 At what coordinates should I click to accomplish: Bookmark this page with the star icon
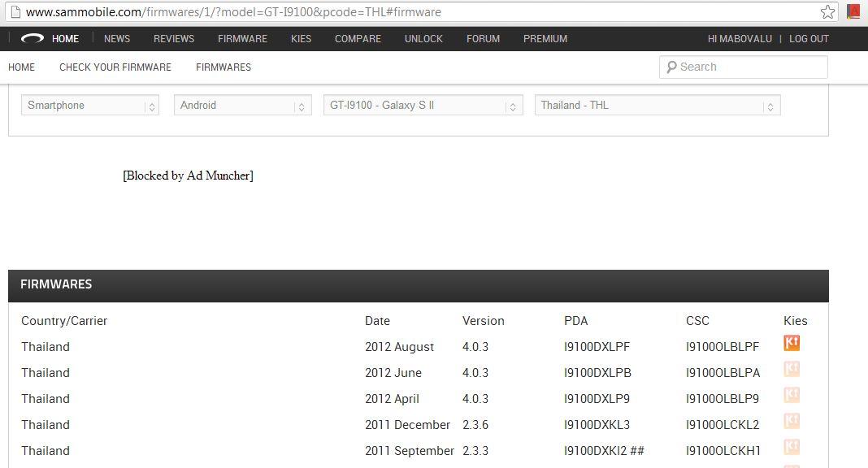tap(827, 11)
